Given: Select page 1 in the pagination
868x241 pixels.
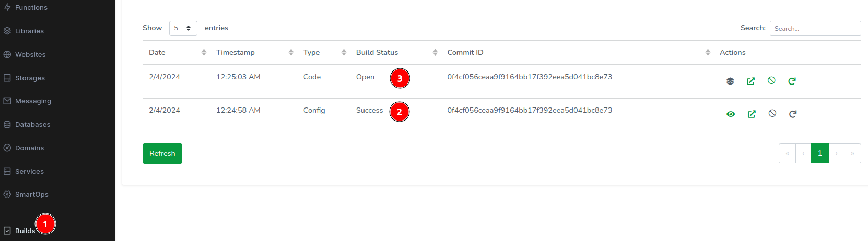Looking at the screenshot, I should point(819,153).
